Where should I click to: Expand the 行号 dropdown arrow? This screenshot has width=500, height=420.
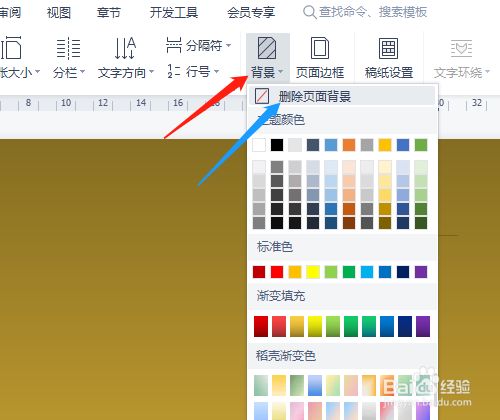(x=216, y=71)
